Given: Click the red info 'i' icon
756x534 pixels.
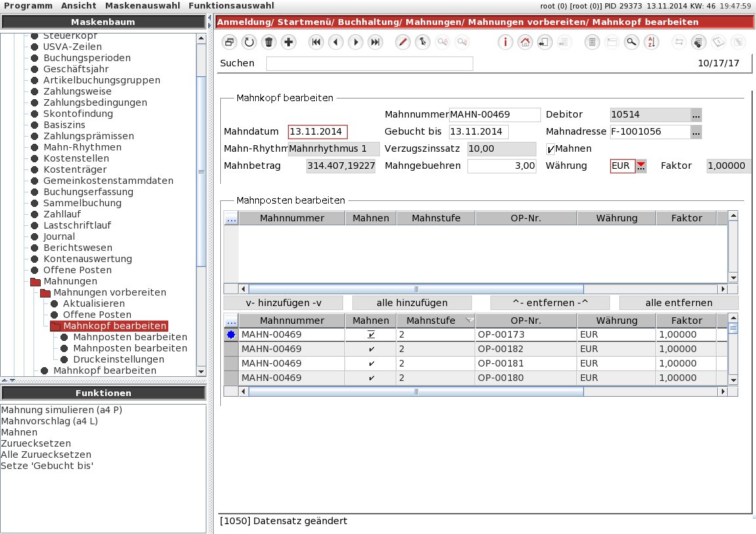Looking at the screenshot, I should 506,43.
